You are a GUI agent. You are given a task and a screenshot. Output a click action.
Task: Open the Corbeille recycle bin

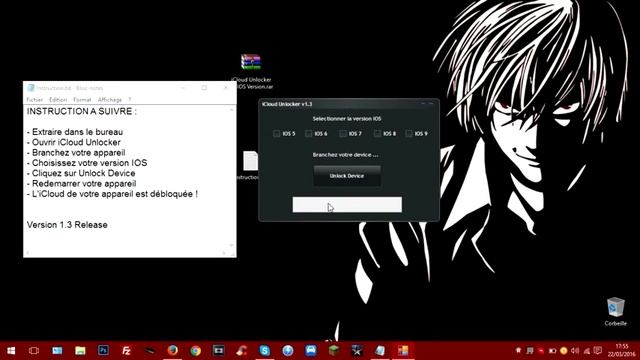616,311
